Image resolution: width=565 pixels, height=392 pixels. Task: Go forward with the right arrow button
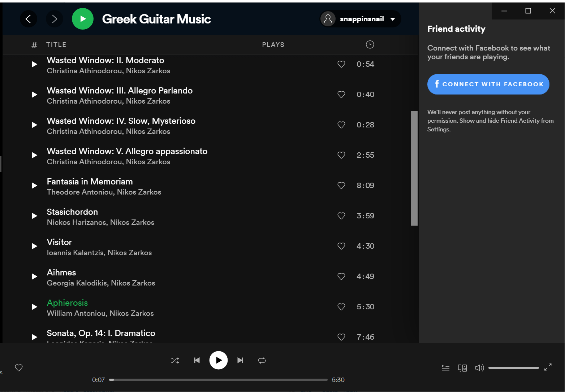click(x=55, y=19)
